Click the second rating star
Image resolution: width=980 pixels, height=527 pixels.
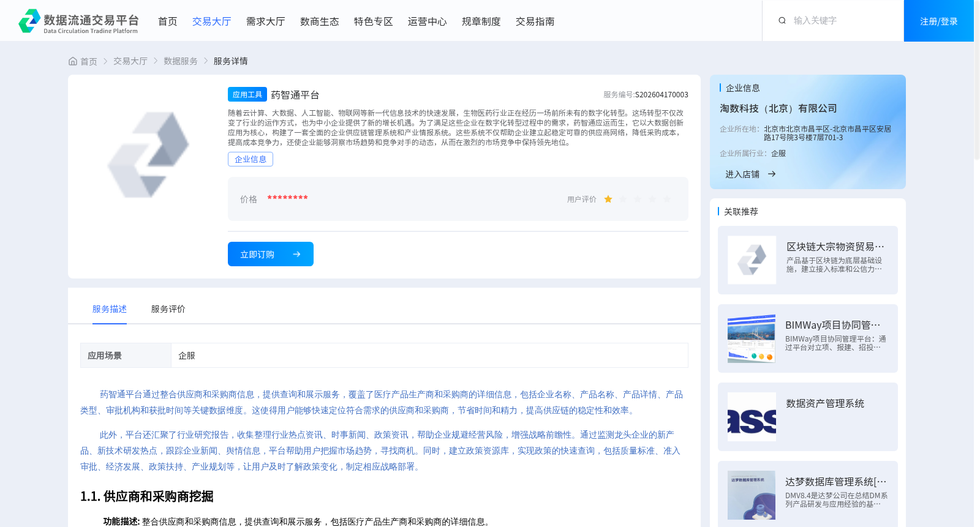pos(623,199)
